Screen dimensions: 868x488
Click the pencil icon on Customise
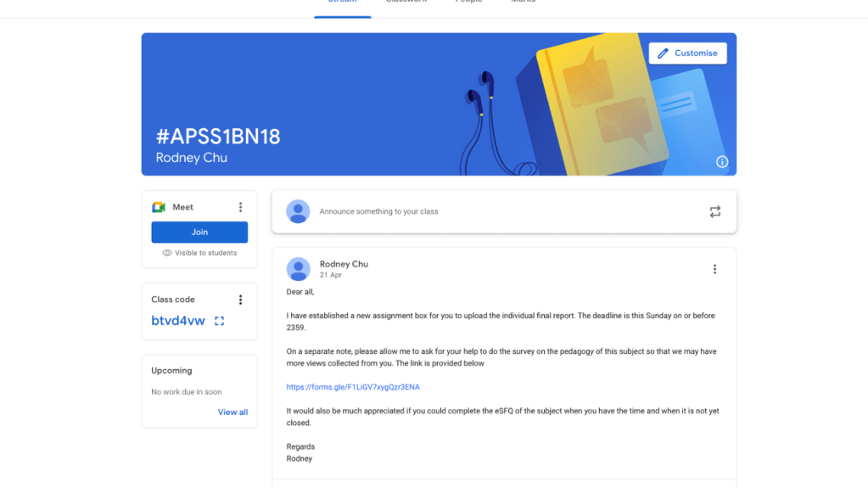(663, 53)
